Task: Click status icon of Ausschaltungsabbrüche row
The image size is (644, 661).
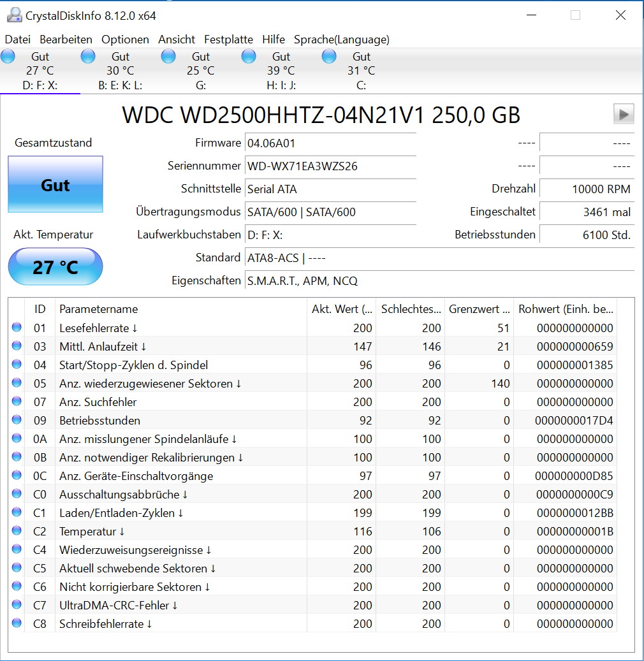Action: [x=17, y=493]
